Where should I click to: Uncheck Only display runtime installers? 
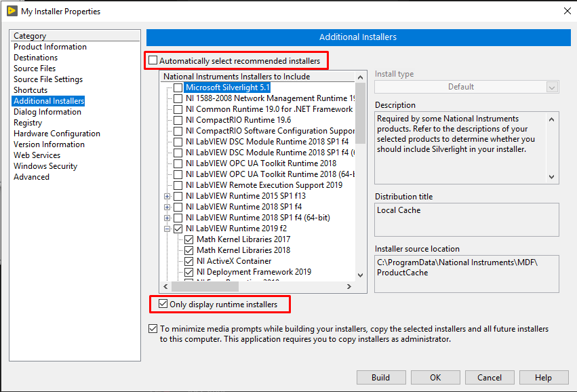click(163, 304)
